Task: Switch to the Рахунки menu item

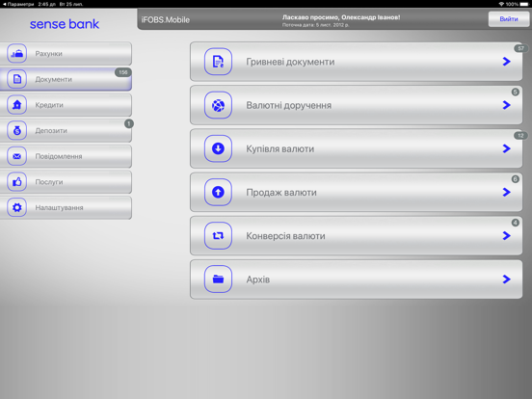Action: 66,53
